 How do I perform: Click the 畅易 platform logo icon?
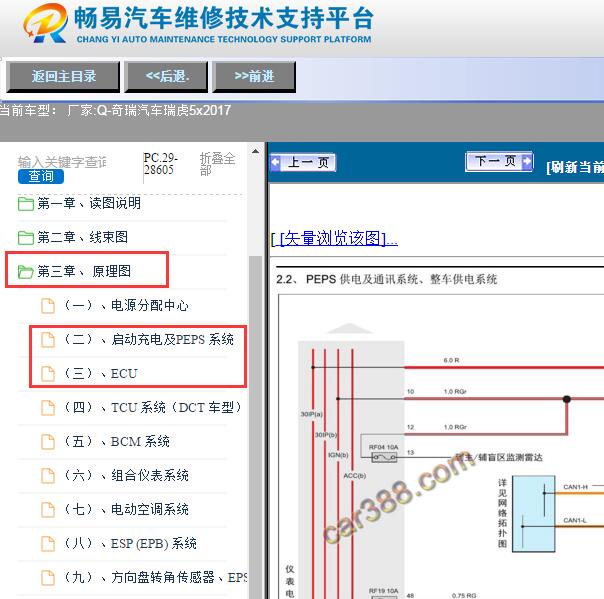(45, 23)
